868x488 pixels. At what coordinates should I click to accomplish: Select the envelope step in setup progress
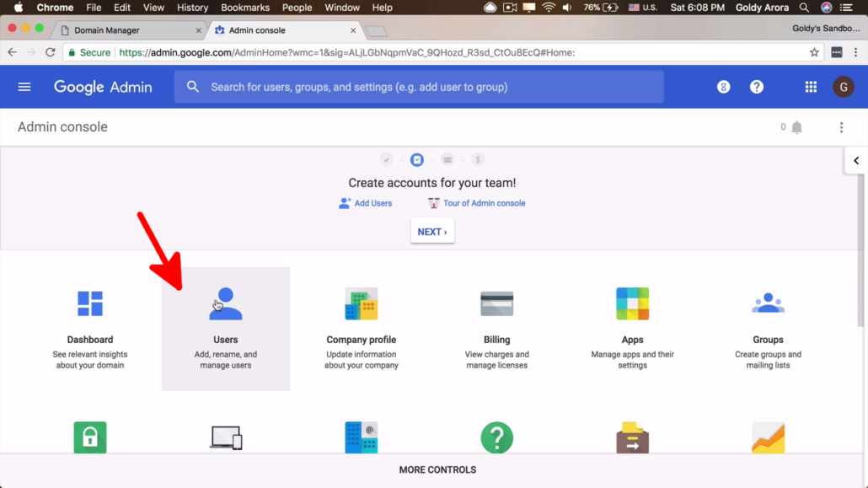[447, 159]
